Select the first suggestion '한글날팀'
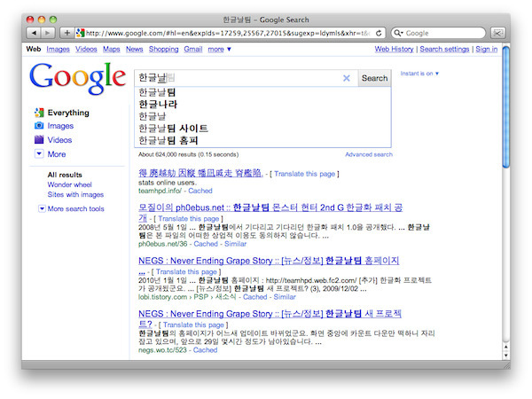 (x=262, y=92)
